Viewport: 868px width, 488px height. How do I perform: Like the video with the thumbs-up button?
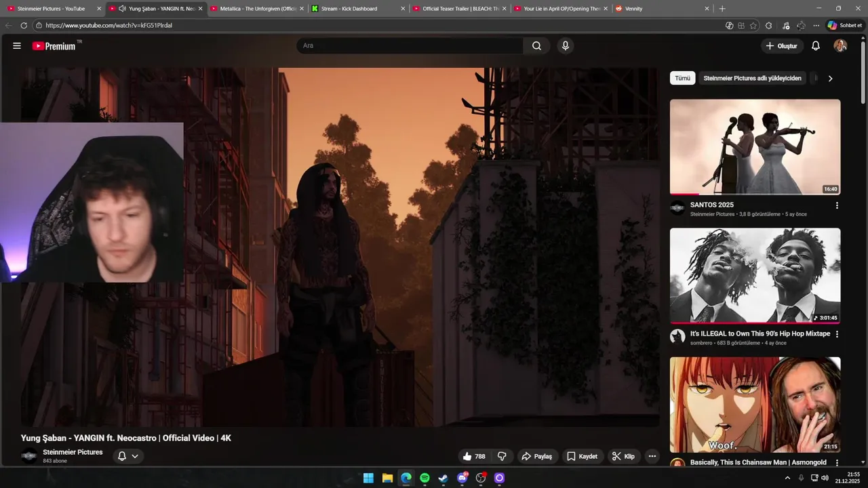click(x=473, y=456)
